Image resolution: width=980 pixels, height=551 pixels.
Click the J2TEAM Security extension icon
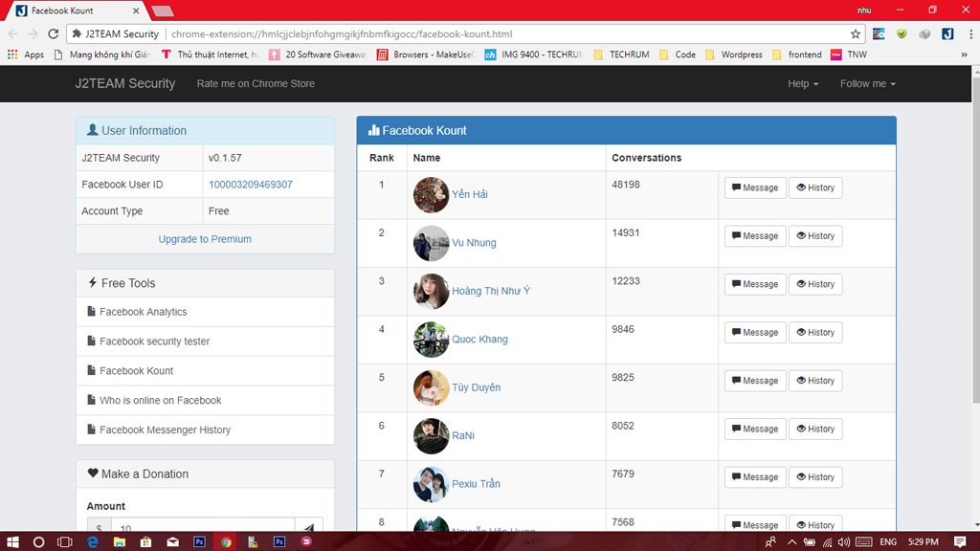[947, 33]
